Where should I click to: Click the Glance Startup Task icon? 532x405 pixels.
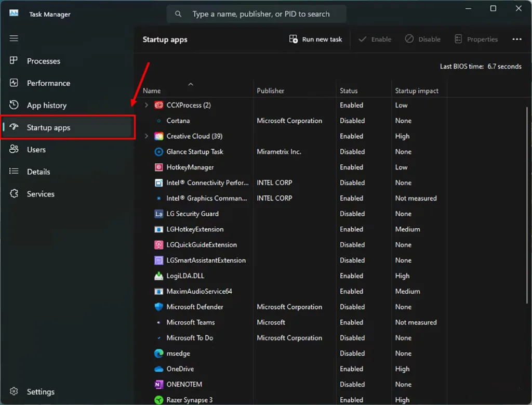(x=158, y=152)
